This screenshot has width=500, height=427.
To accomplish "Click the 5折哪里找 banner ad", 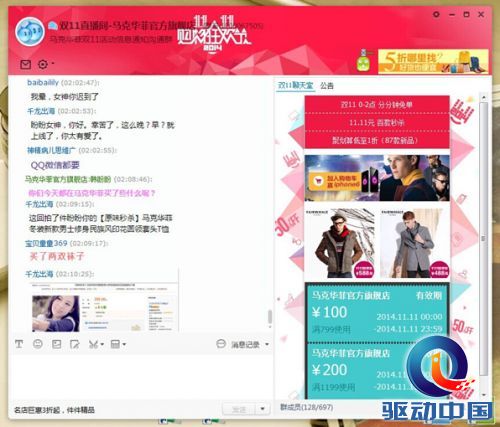I will coord(433,62).
